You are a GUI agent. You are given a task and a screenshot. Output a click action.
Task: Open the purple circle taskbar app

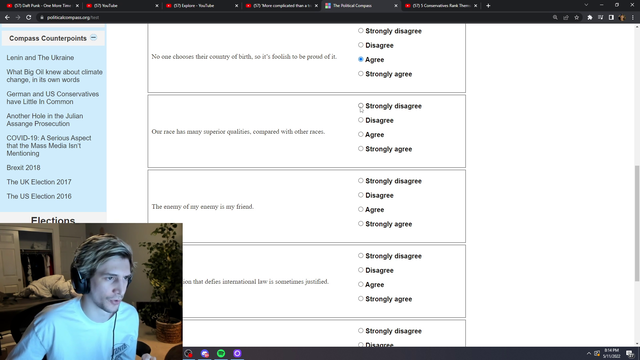click(x=237, y=353)
